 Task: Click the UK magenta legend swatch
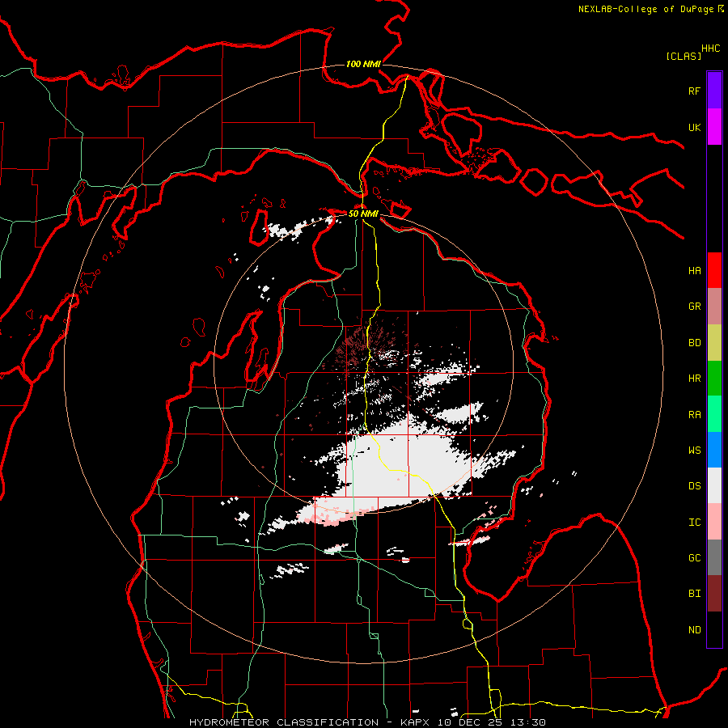pos(714,127)
